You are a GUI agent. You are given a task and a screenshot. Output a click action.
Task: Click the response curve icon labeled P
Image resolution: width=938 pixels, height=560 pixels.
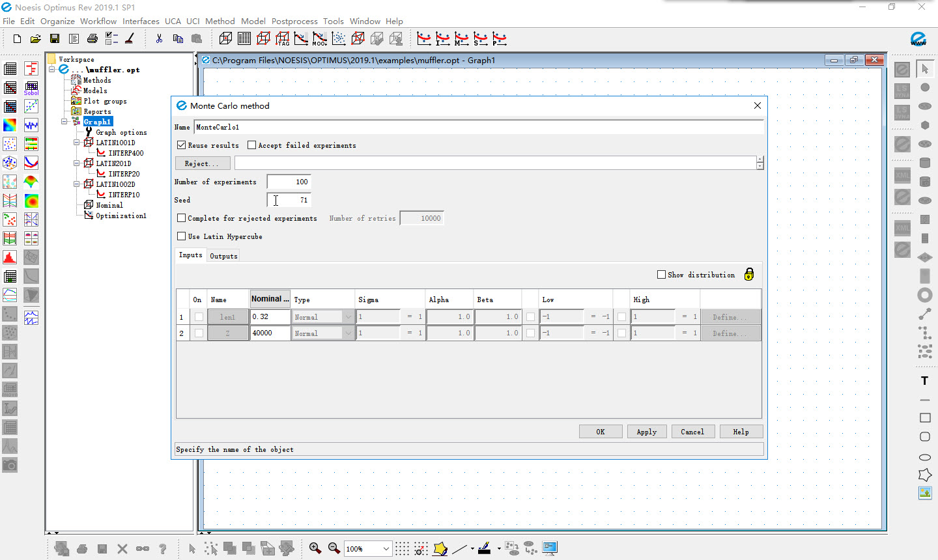(x=500, y=39)
